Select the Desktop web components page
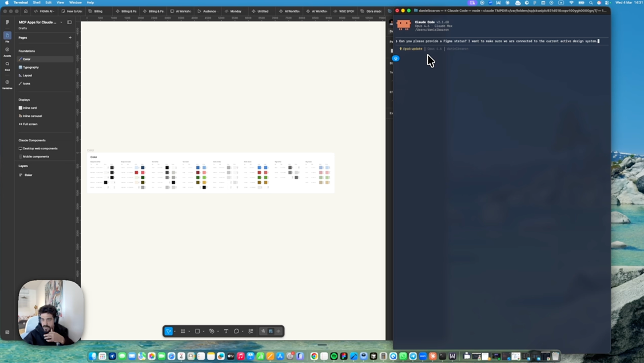 [45, 148]
